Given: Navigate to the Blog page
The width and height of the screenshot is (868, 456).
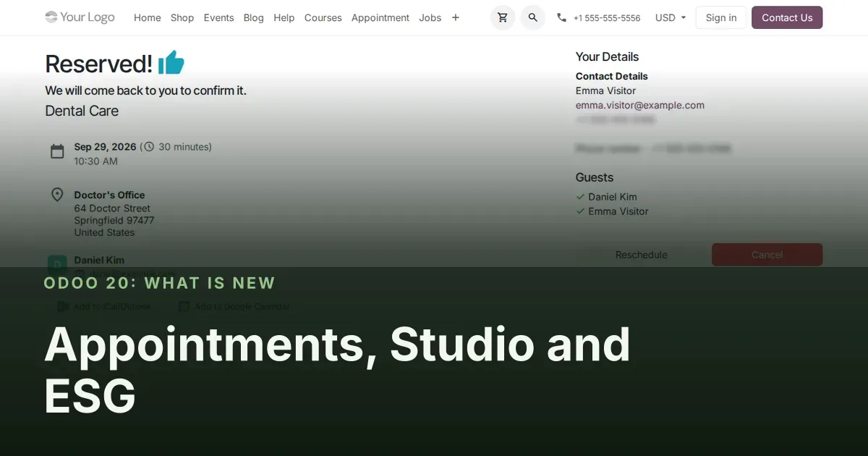Looking at the screenshot, I should pyautogui.click(x=254, y=17).
